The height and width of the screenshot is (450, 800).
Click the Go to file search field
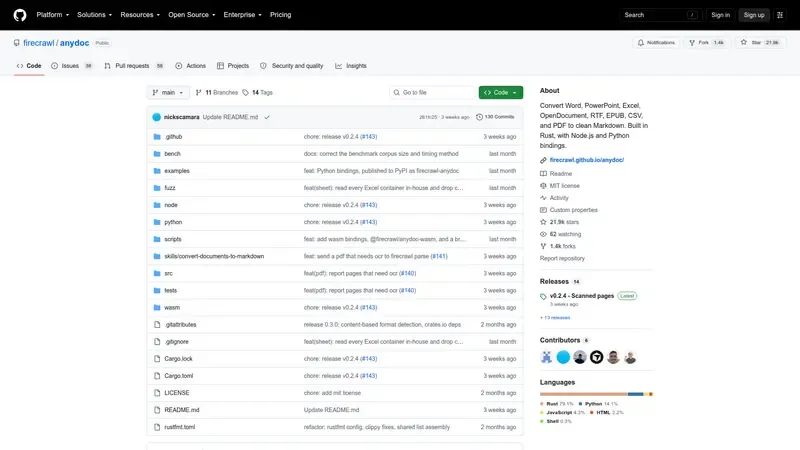pos(432,92)
